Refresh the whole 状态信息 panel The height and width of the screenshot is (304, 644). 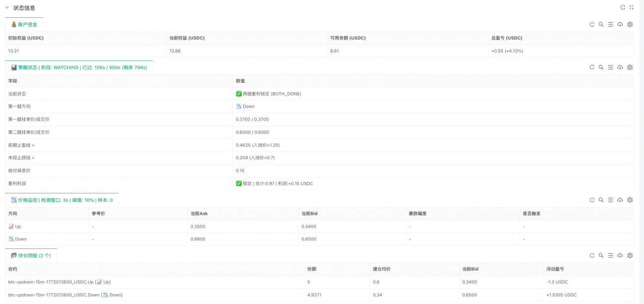[623, 7]
